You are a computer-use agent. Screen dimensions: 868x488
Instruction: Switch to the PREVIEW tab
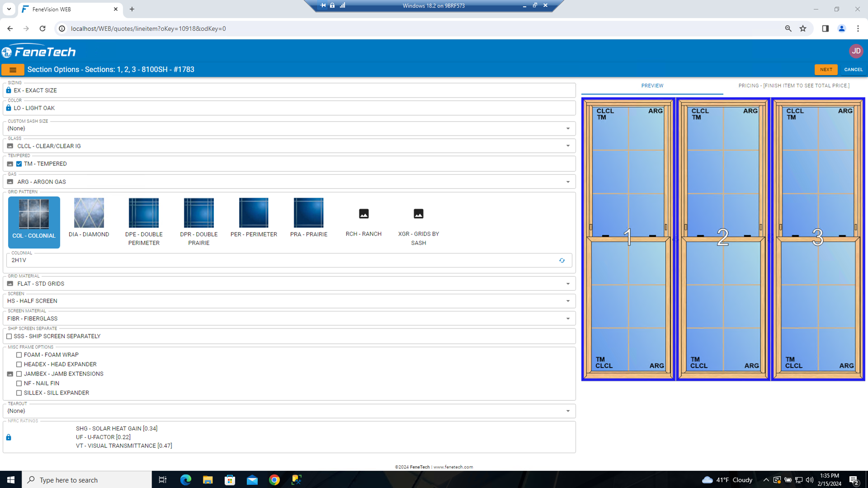652,86
